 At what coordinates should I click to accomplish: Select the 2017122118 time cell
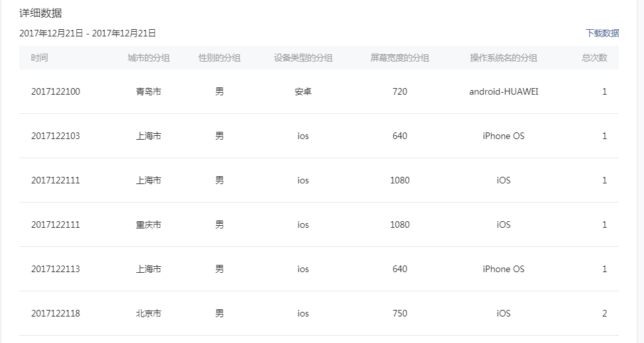(56, 313)
